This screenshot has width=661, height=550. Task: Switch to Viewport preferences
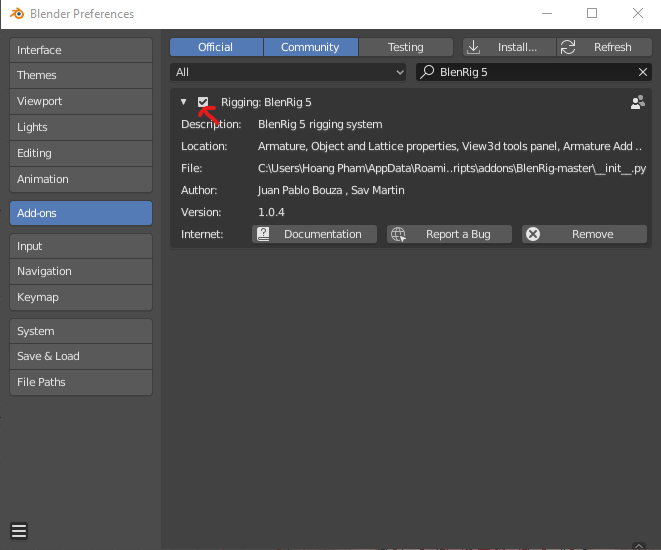(x=81, y=101)
